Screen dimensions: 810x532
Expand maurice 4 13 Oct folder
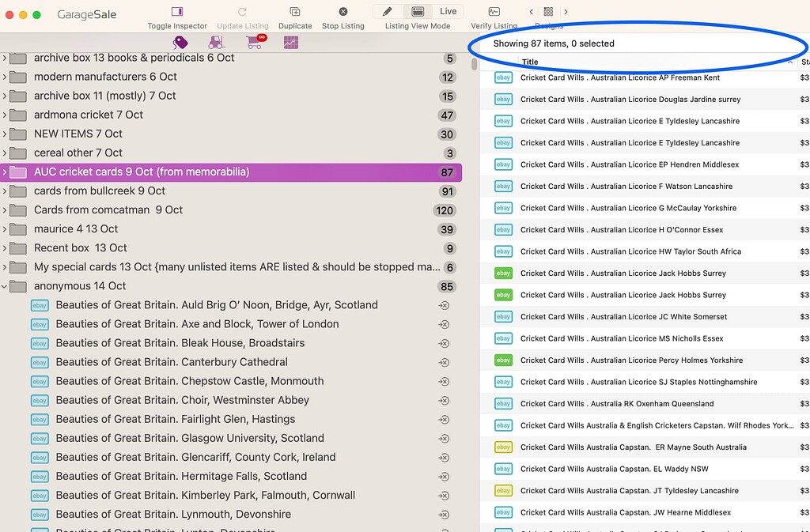pos(4,229)
